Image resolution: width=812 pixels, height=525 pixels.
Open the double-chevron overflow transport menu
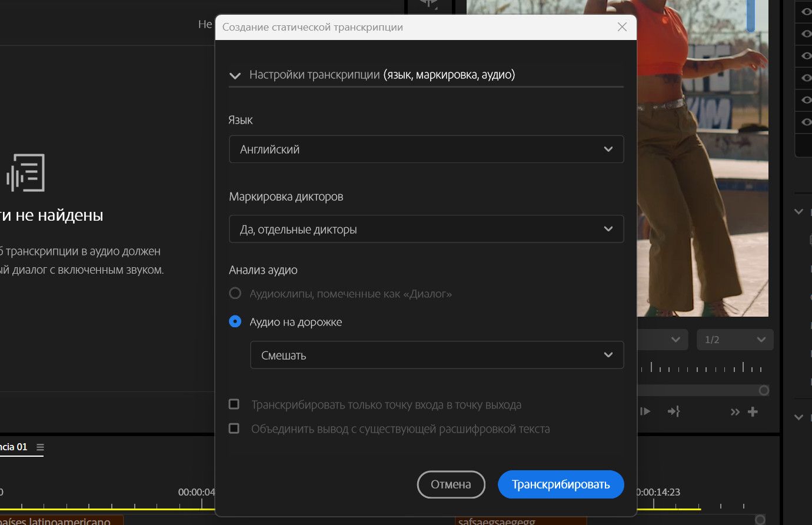(x=735, y=412)
